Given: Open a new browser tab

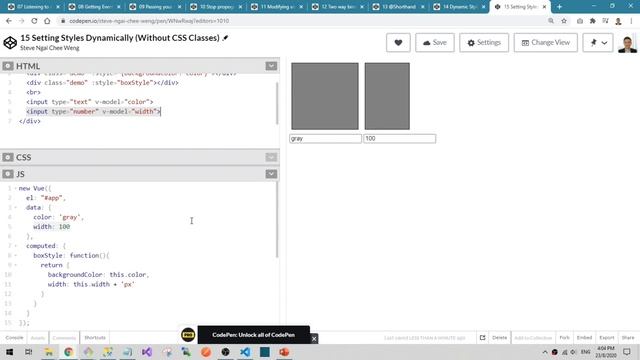Looking at the screenshot, I should point(559,7).
